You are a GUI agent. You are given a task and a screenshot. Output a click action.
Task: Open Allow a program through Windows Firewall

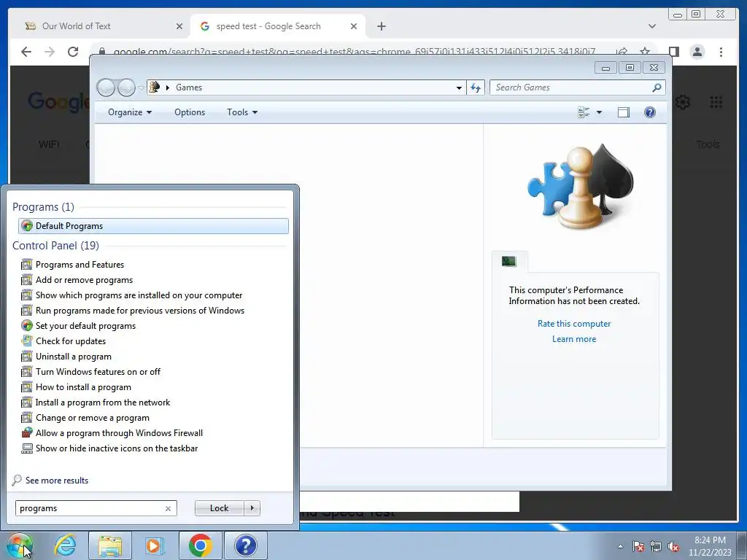119,433
